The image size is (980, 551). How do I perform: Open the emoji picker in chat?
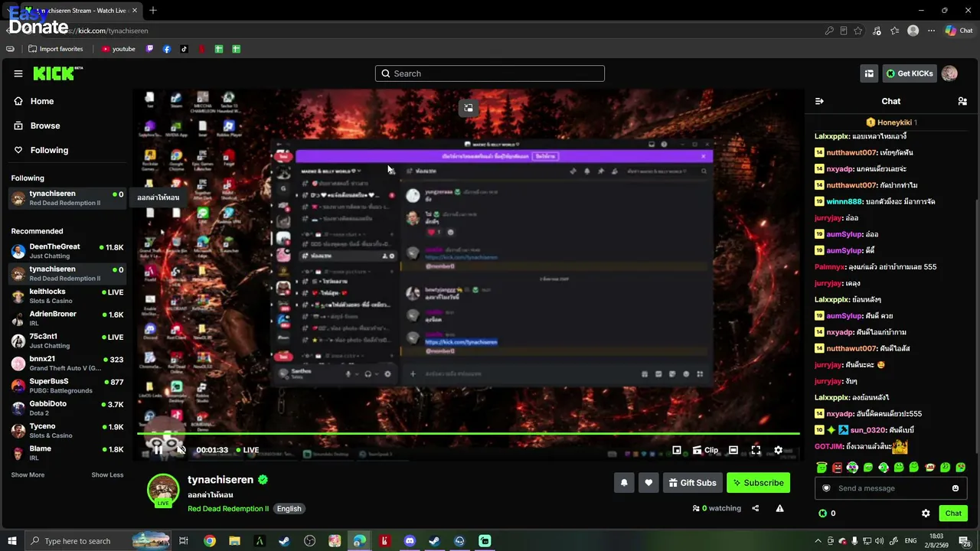pos(955,488)
